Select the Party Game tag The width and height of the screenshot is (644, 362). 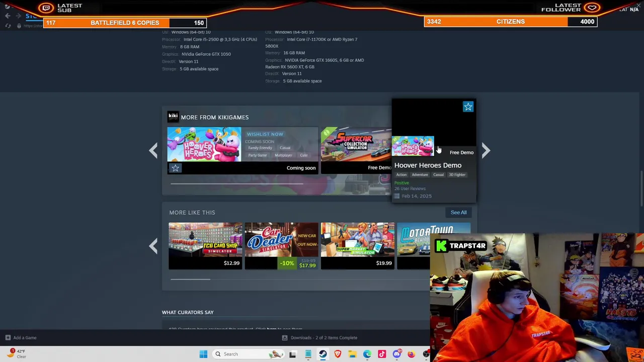click(257, 155)
